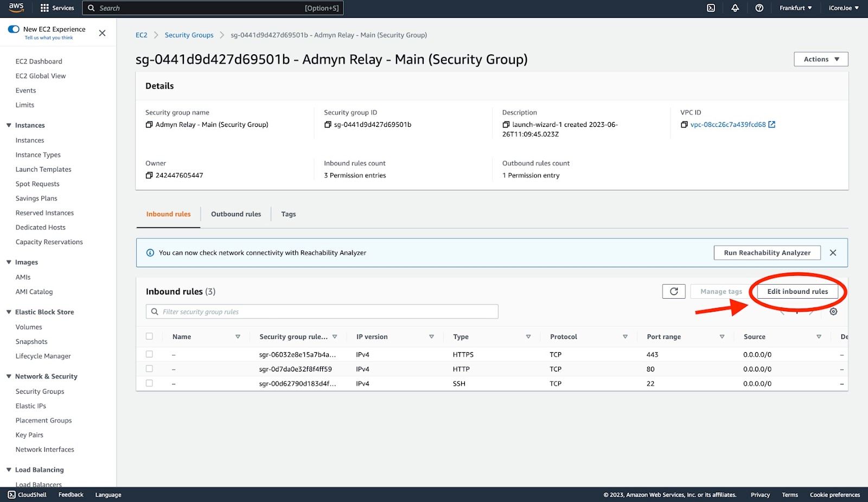This screenshot has height=502, width=868.
Task: Dismiss the Reachability Analyzer banner
Action: [833, 253]
